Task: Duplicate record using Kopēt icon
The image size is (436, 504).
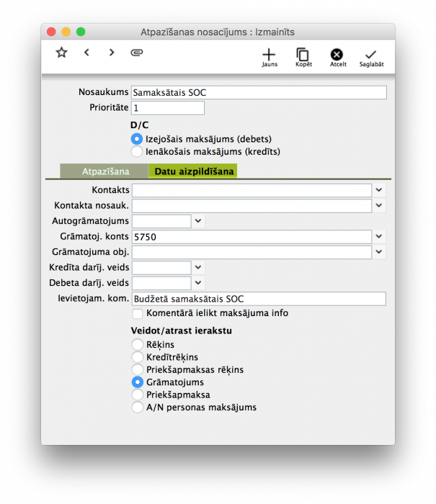Action: (303, 55)
